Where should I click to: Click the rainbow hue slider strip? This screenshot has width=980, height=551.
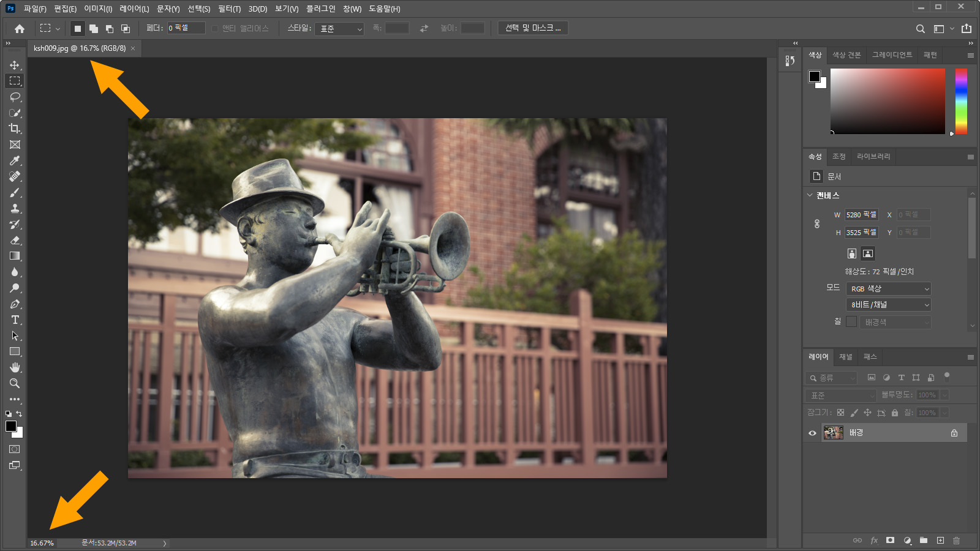[x=961, y=101]
